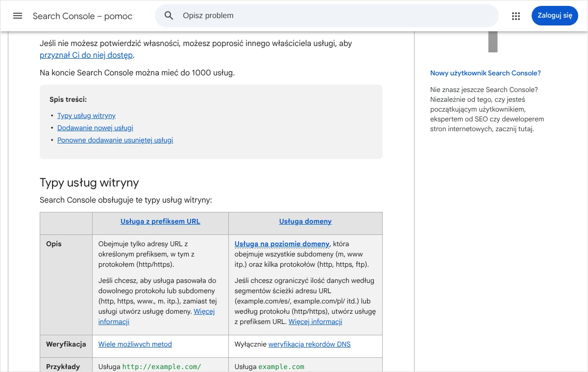Open 'Nowy użytkownik Search Console?' link
The width and height of the screenshot is (588, 372).
coord(486,73)
